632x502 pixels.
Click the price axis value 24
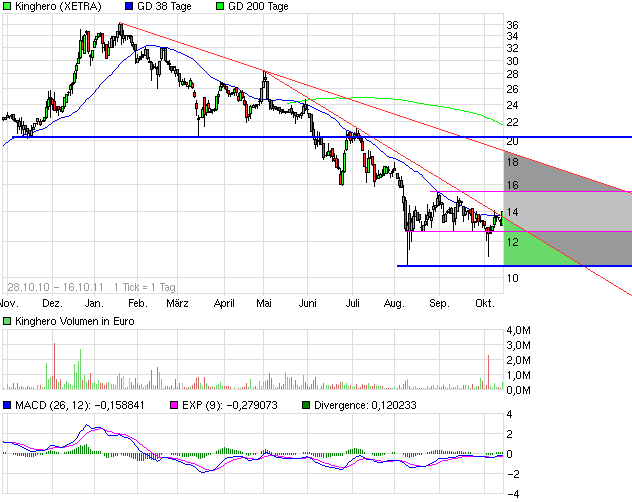click(x=512, y=105)
